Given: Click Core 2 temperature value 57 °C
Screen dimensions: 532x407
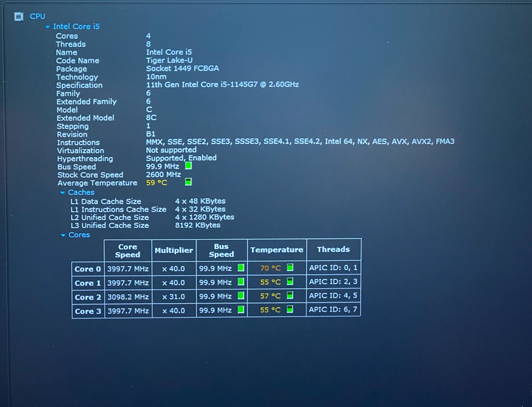Looking at the screenshot, I should (x=270, y=296).
